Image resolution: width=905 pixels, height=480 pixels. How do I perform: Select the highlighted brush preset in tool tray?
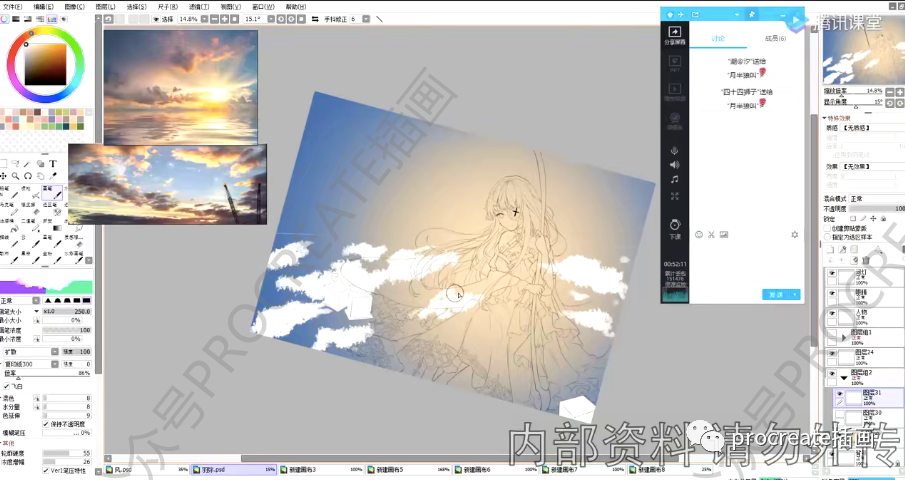(53, 192)
